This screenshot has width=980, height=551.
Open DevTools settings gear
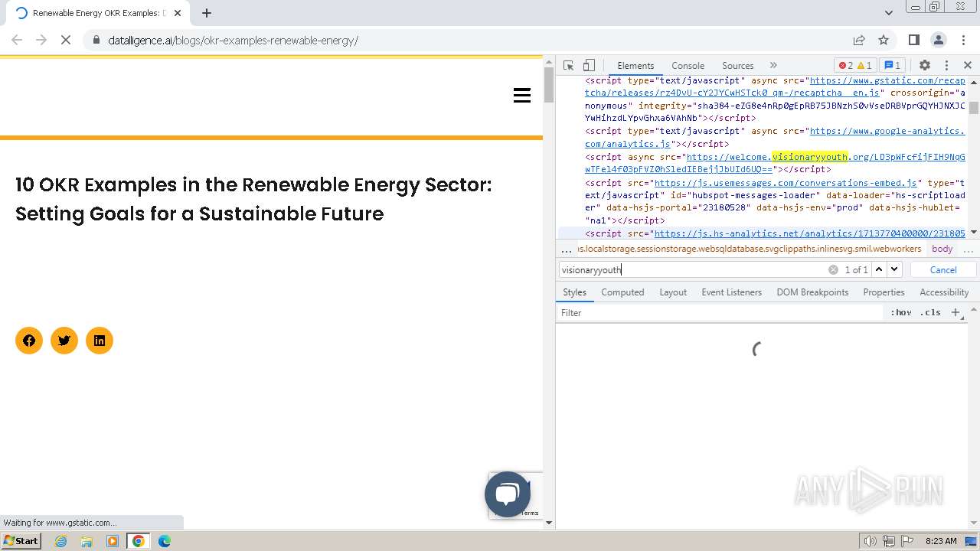click(x=925, y=66)
